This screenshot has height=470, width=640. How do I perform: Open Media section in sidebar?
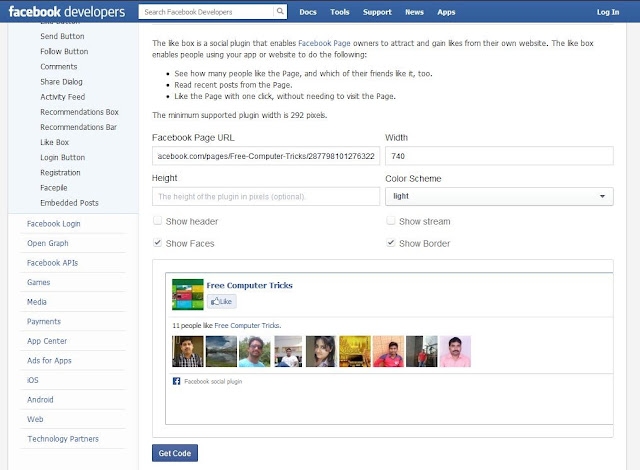pyautogui.click(x=37, y=302)
